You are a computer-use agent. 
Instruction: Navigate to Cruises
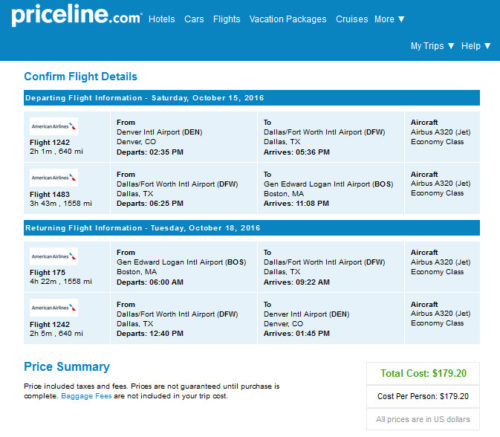click(352, 19)
